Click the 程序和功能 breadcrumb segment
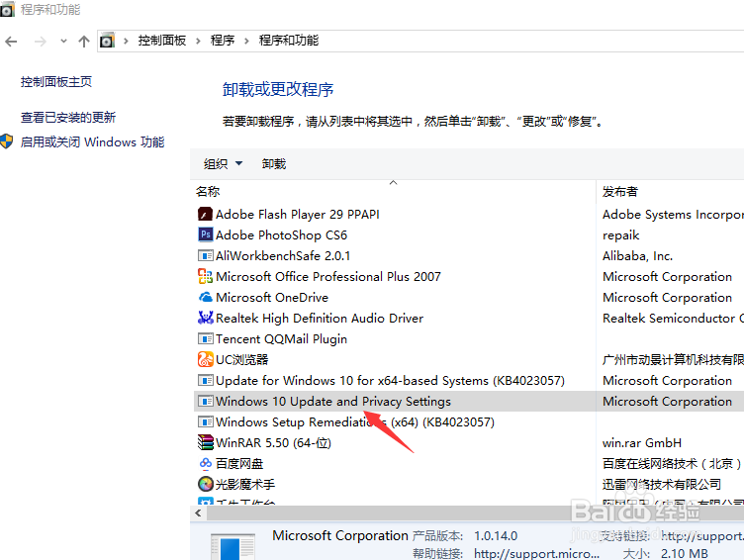Image resolution: width=744 pixels, height=560 pixels. tap(289, 41)
